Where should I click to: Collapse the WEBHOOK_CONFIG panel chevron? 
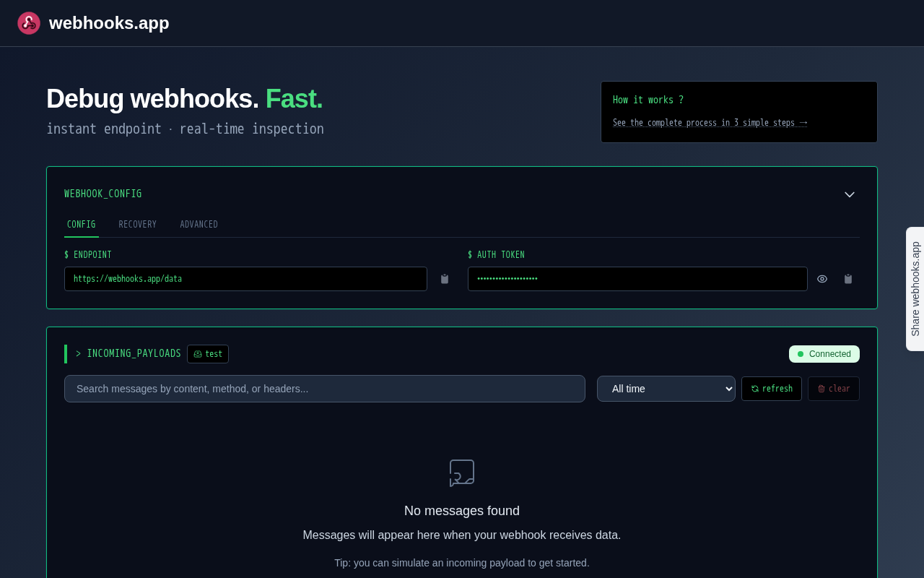pyautogui.click(x=850, y=194)
